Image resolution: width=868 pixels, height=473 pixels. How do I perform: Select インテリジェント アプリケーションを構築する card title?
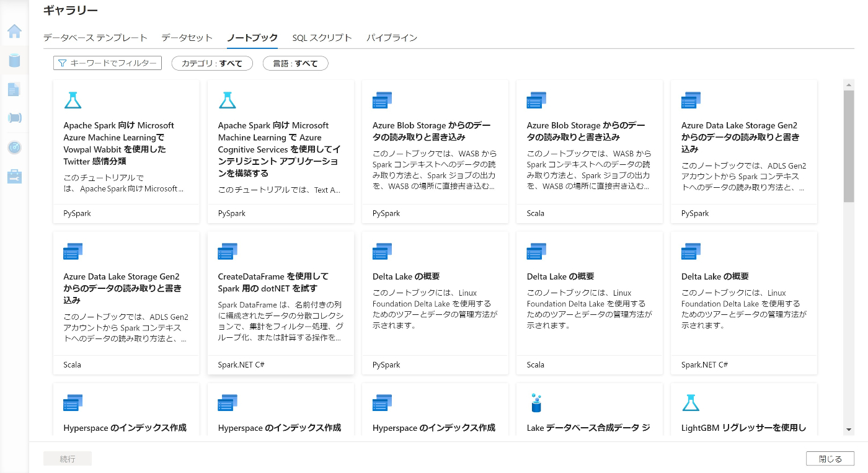pos(280,149)
